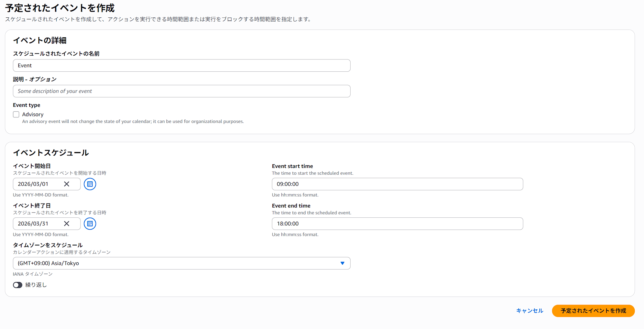Open the Asia/Tokyo timezone dropdown
The height and width of the screenshot is (329, 644).
177,263
